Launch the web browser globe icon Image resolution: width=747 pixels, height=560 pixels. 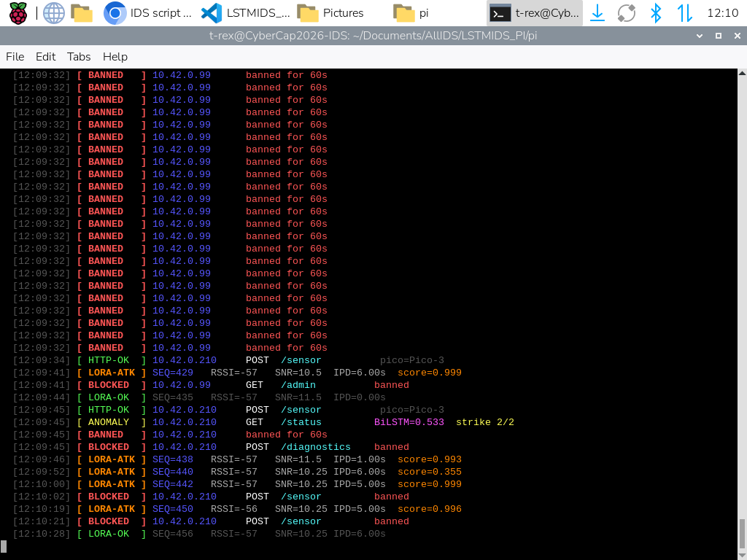[x=54, y=13]
